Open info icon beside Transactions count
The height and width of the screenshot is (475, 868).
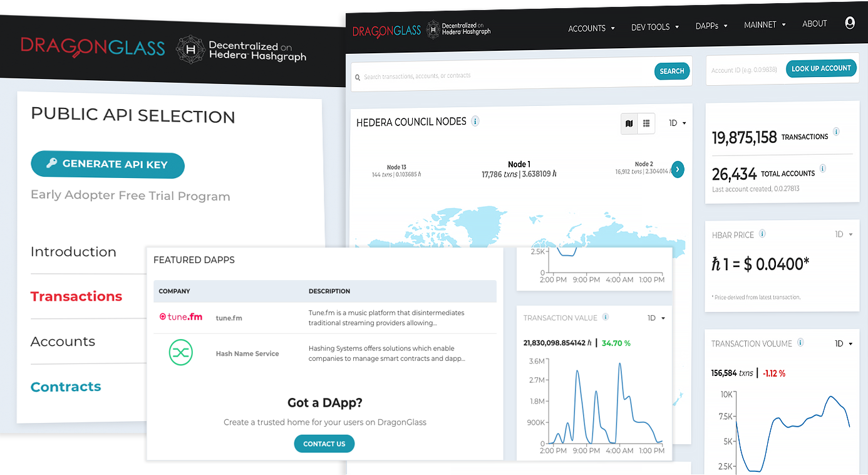[x=836, y=132]
